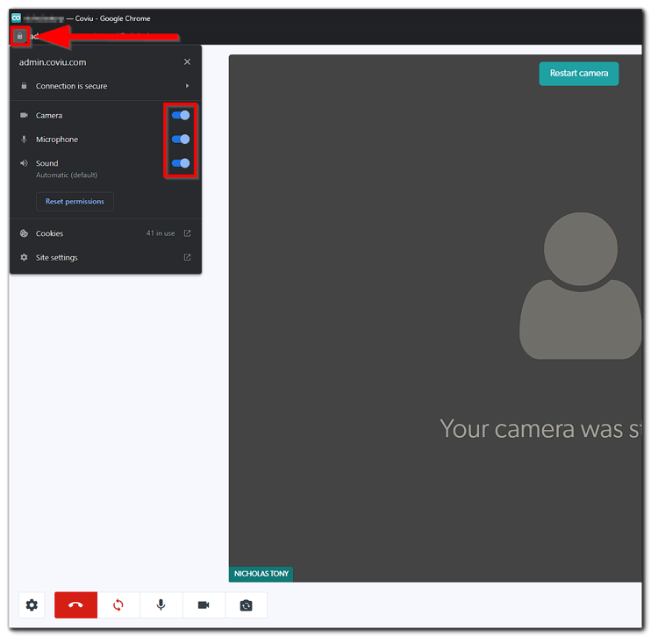Click the Coviu favicon in the title bar
Viewport: 658px width, 644px height.
click(16, 18)
